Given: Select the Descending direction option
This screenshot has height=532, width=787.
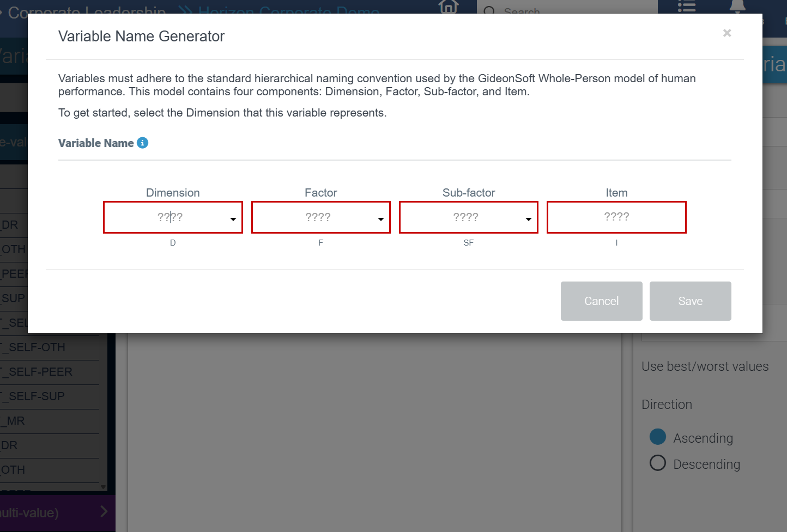Looking at the screenshot, I should 658,463.
